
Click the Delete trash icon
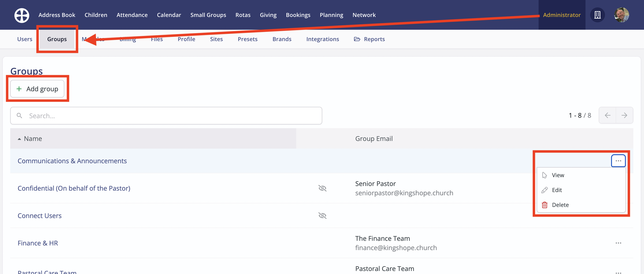[544, 205]
